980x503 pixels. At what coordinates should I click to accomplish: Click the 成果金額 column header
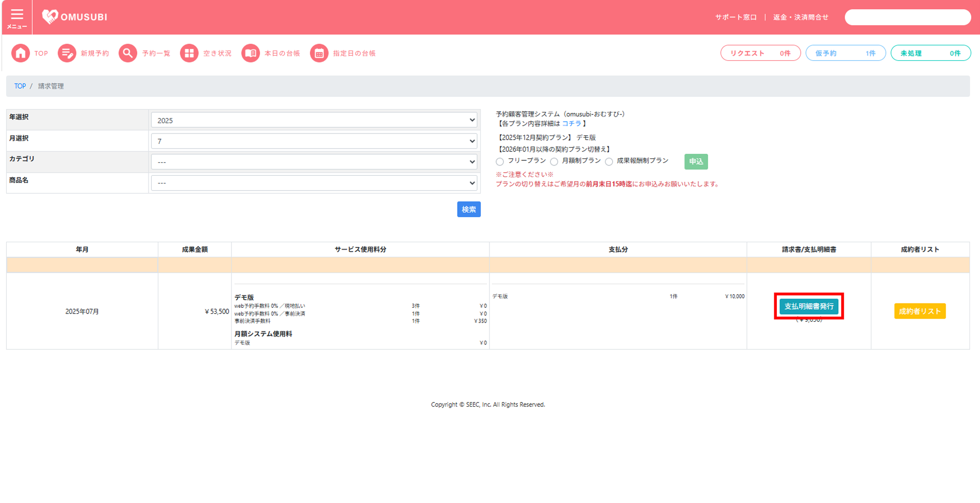pos(195,249)
